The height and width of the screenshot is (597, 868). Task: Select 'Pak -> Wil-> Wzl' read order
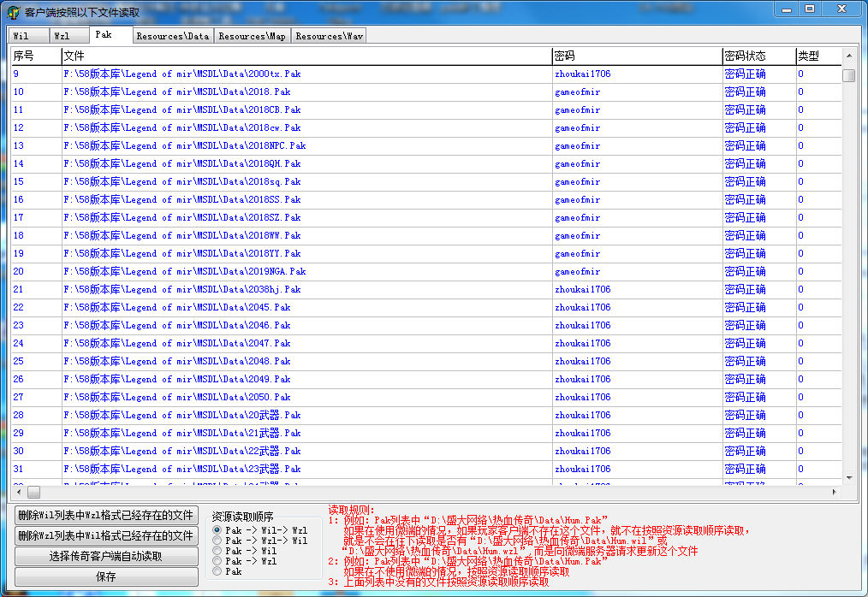click(x=217, y=530)
